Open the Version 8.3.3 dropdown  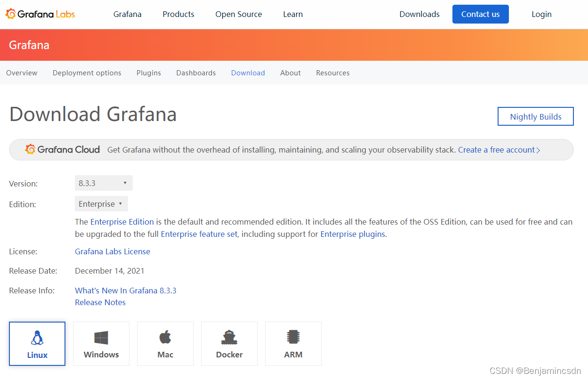click(104, 183)
